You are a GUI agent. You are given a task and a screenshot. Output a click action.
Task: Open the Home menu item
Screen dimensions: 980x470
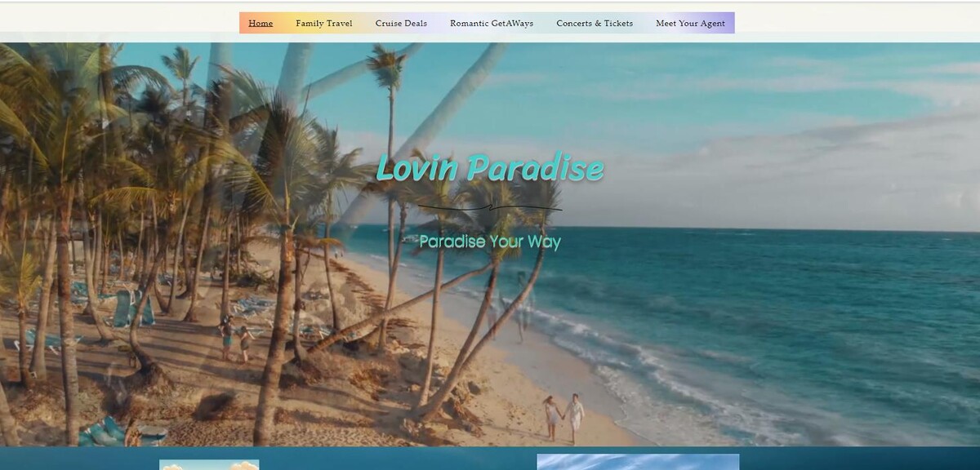pyautogui.click(x=261, y=23)
